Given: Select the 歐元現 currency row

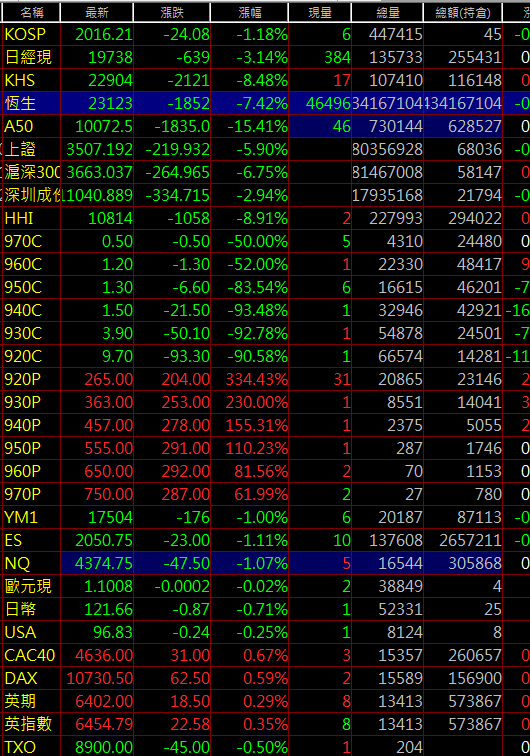Looking at the screenshot, I should click(265, 586).
